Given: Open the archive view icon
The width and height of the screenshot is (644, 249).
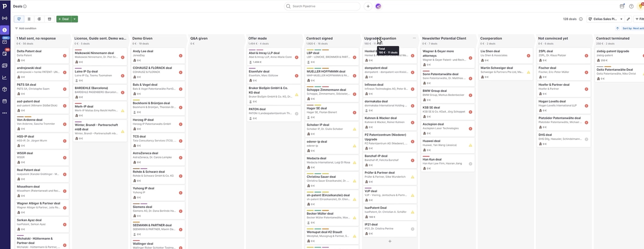Looking at the screenshot, I should (x=49, y=19).
